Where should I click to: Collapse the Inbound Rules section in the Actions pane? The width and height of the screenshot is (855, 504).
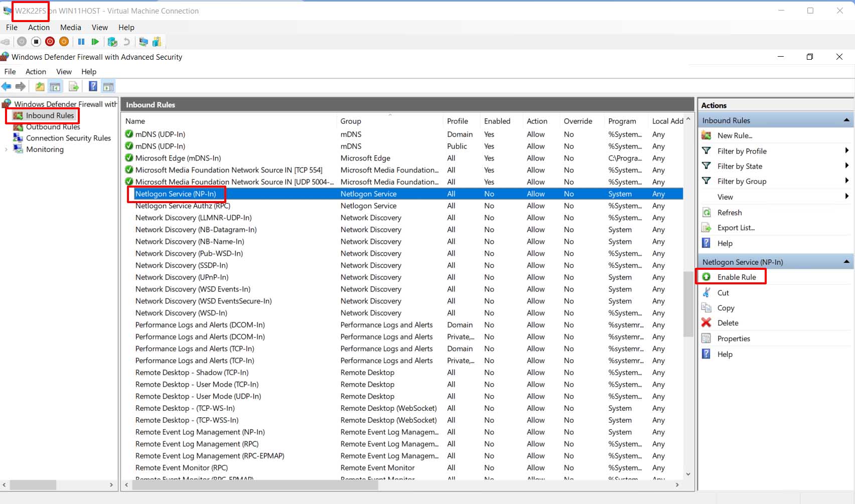846,120
